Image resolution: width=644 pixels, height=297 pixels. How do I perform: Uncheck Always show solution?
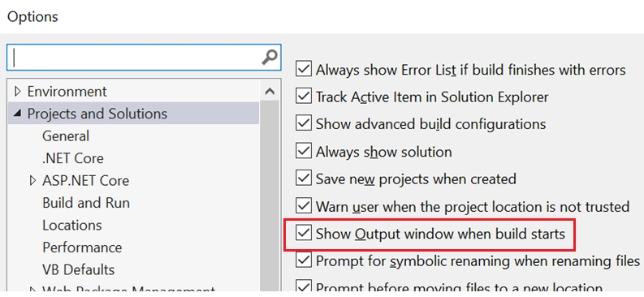tap(304, 152)
